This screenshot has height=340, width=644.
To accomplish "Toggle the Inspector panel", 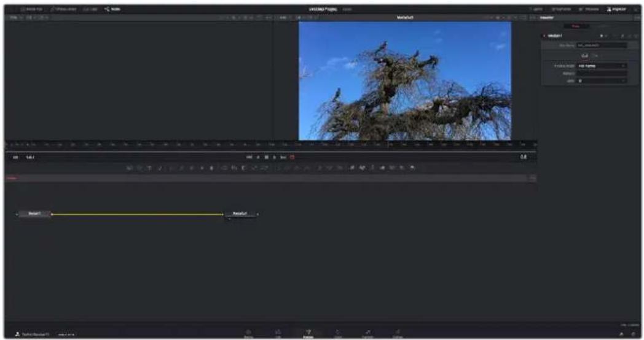I will click(x=616, y=9).
